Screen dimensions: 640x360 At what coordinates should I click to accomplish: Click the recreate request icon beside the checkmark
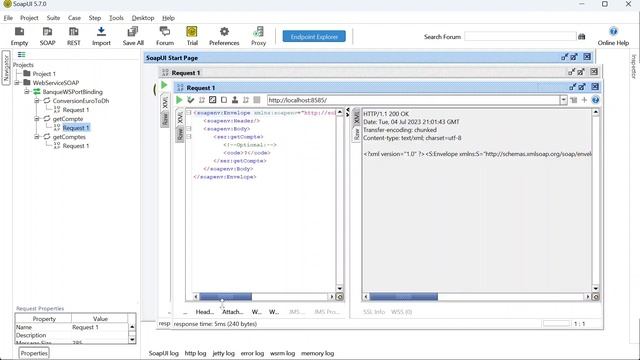click(202, 100)
